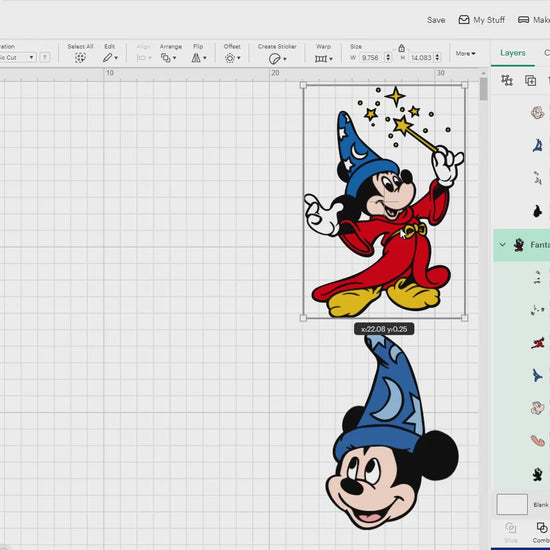
Task: Open the Arrange options icon
Action: click(x=168, y=58)
